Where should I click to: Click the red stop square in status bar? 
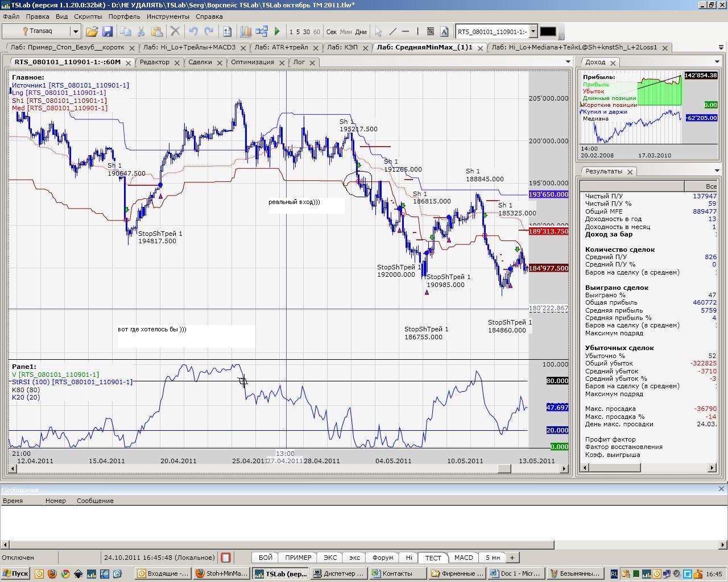tap(226, 558)
